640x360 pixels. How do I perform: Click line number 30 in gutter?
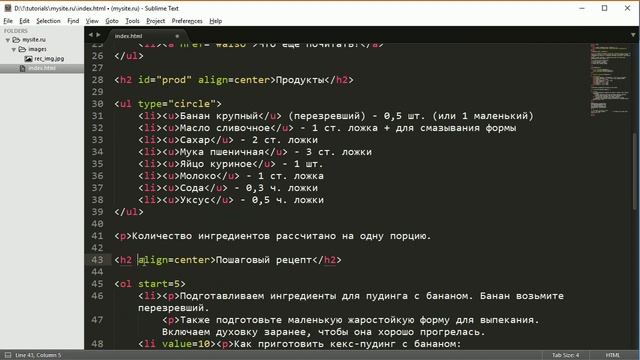click(98, 104)
